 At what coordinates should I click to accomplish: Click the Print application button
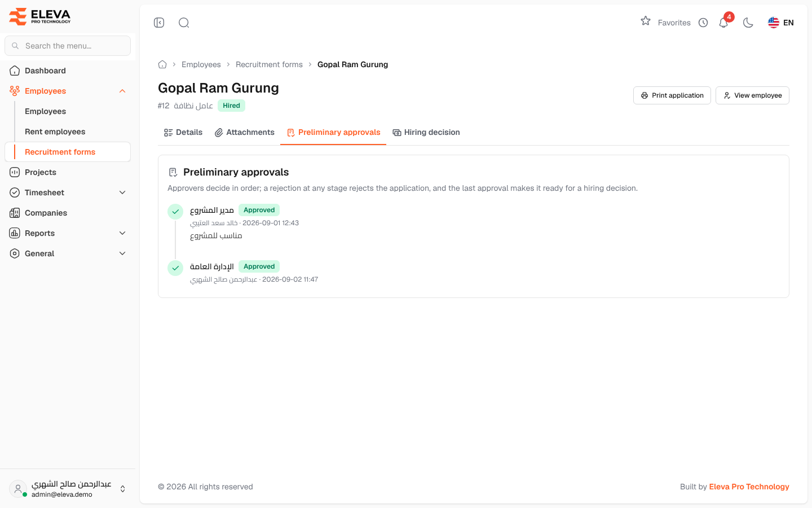point(672,95)
